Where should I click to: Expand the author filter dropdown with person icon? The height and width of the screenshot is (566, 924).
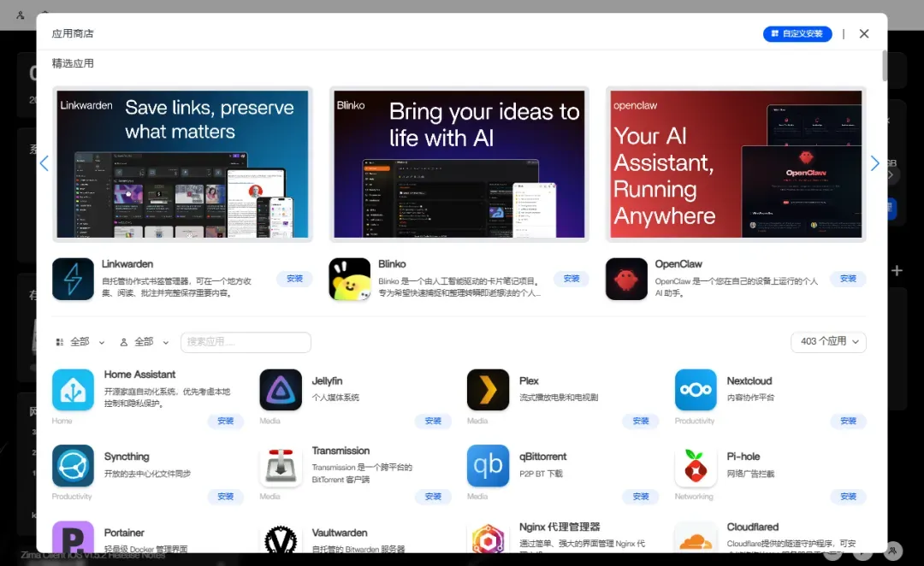click(x=145, y=342)
